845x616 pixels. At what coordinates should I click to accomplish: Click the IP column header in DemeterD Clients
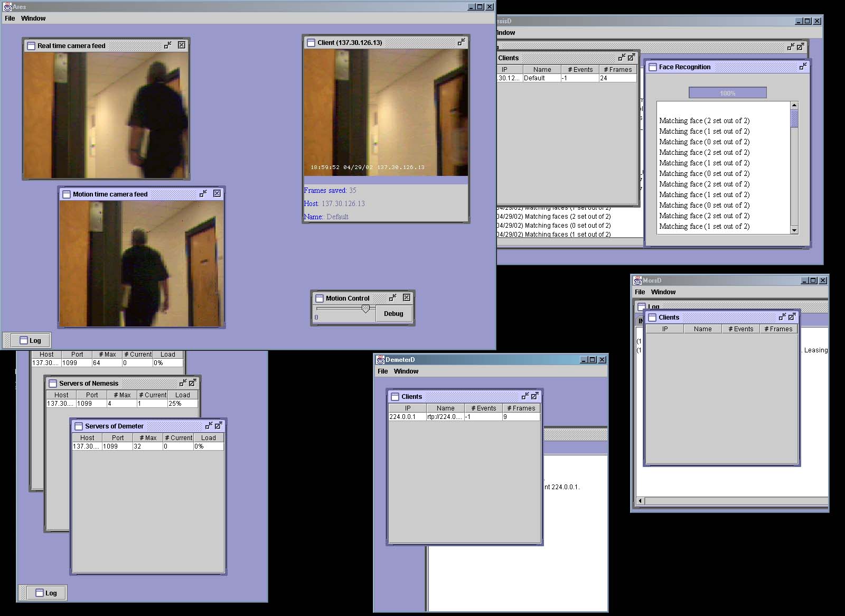tap(408, 408)
